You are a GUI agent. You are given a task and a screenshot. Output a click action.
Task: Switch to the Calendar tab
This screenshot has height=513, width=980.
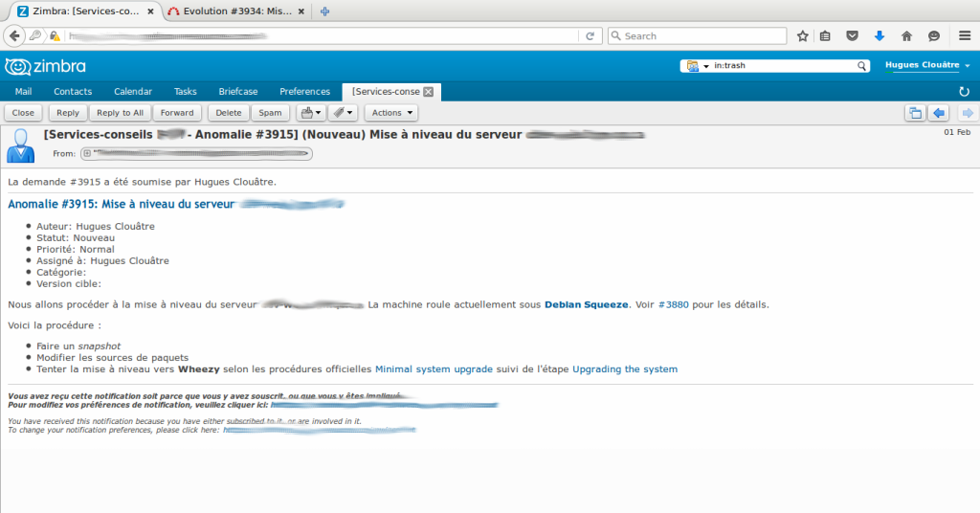tap(133, 92)
